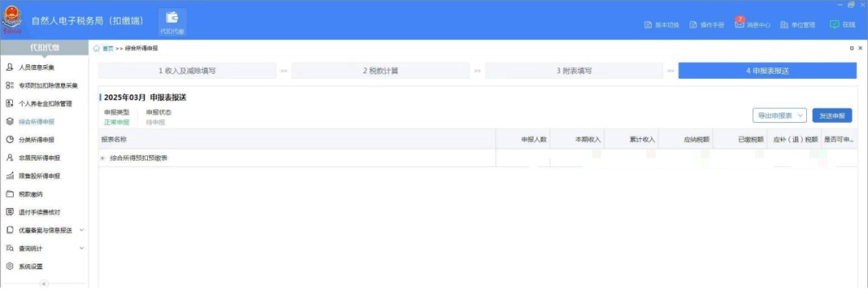Screen dimensions: 868x295
Task: Go to step 2 税款计算
Action: [x=381, y=71]
